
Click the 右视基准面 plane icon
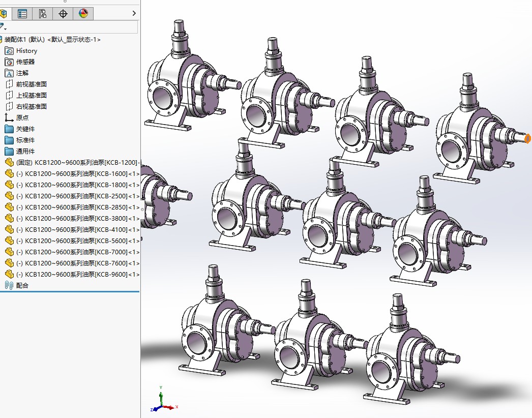[x=9, y=107]
